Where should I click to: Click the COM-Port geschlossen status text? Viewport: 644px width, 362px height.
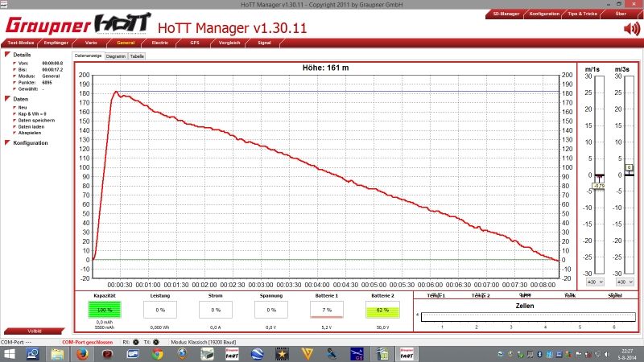point(87,342)
